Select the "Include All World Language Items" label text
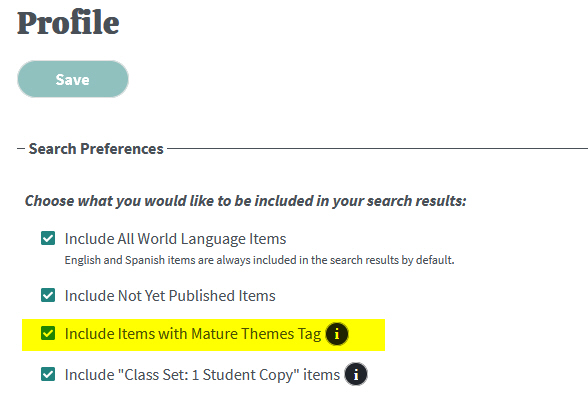The height and width of the screenshot is (397, 588). (175, 239)
